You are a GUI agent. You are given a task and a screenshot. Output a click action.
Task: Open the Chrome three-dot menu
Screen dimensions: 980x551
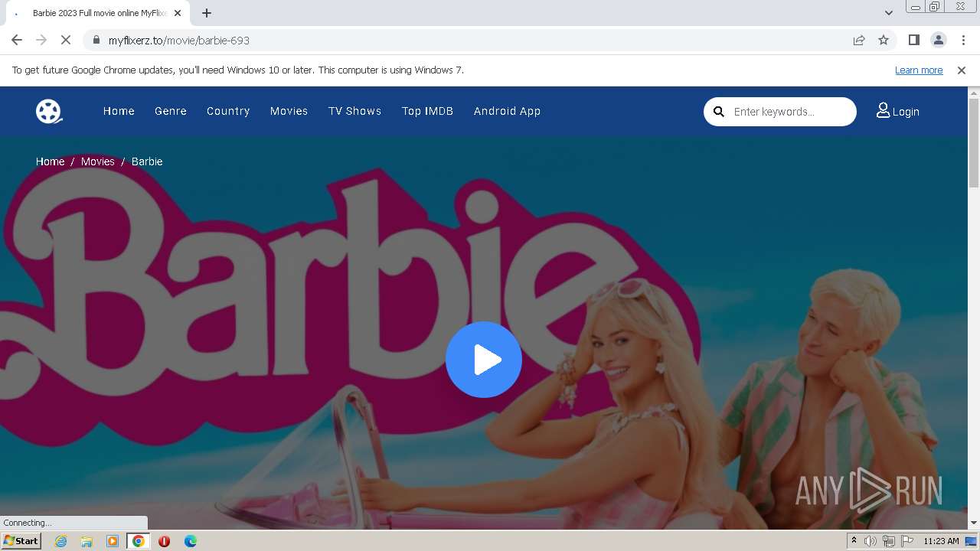tap(963, 40)
